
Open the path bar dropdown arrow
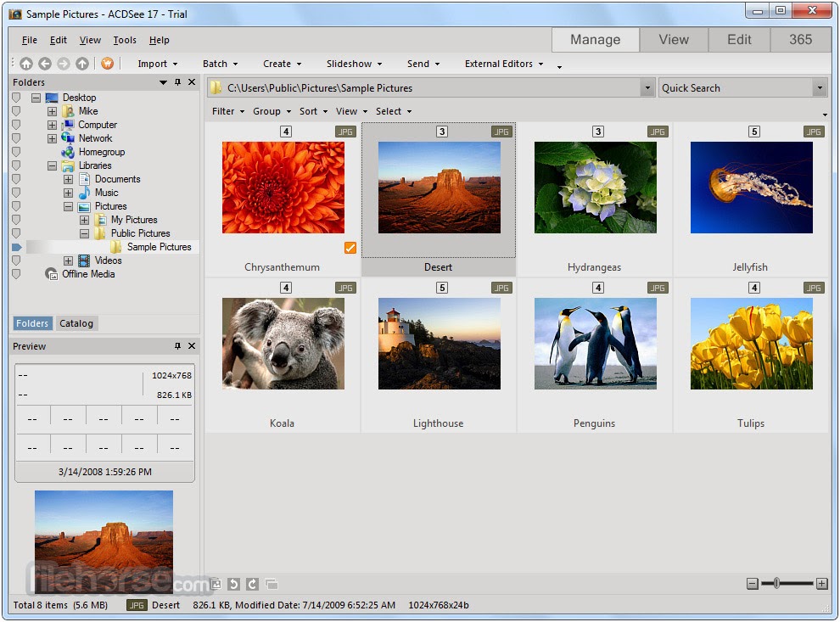tap(647, 88)
